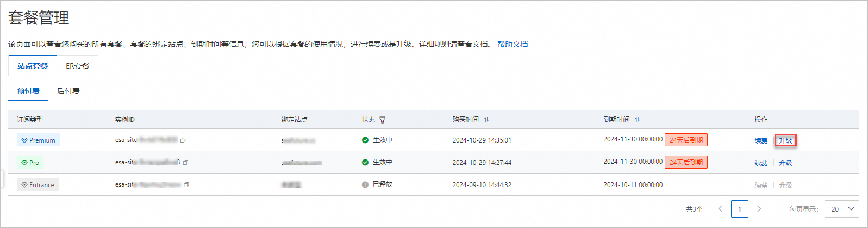Go to previous page arrow
This screenshot has height=228, width=868.
[x=721, y=209]
